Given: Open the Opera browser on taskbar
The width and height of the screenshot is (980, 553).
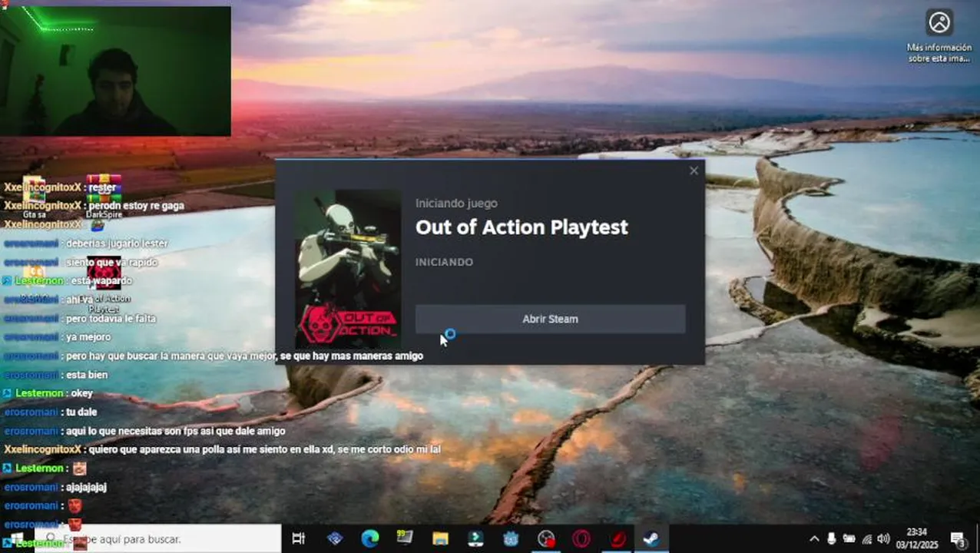Looking at the screenshot, I should 581,539.
